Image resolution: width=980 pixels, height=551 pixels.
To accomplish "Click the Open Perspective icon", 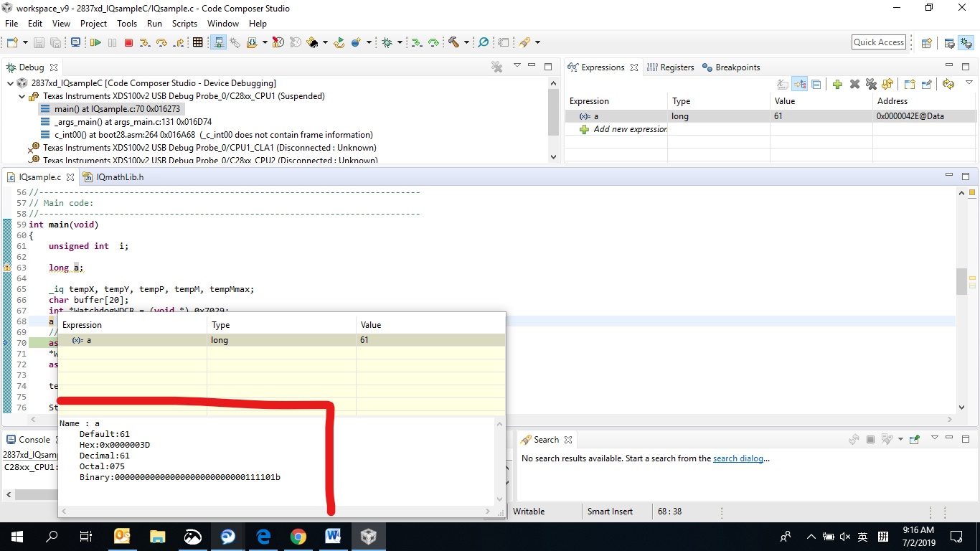I will [926, 43].
